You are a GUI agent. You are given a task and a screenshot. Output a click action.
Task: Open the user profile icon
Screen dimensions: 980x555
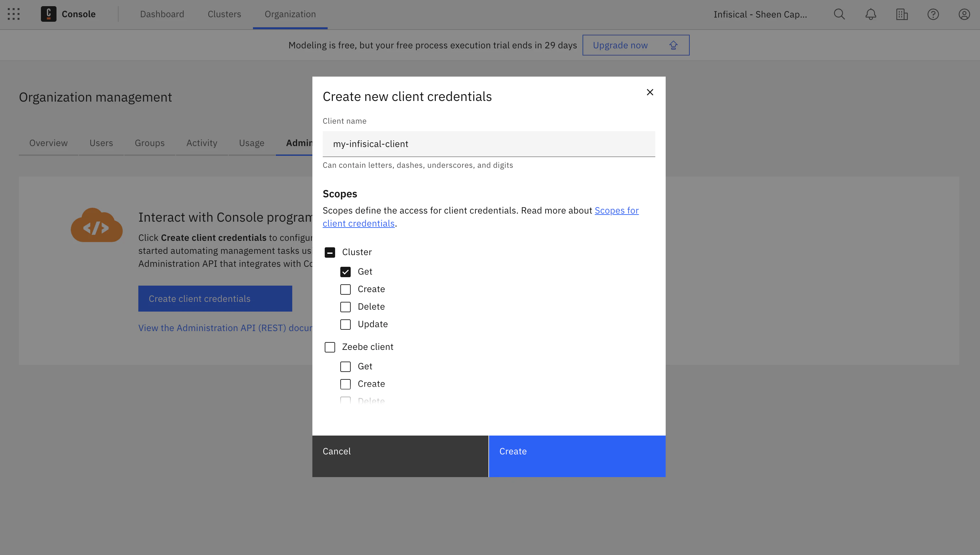point(964,14)
